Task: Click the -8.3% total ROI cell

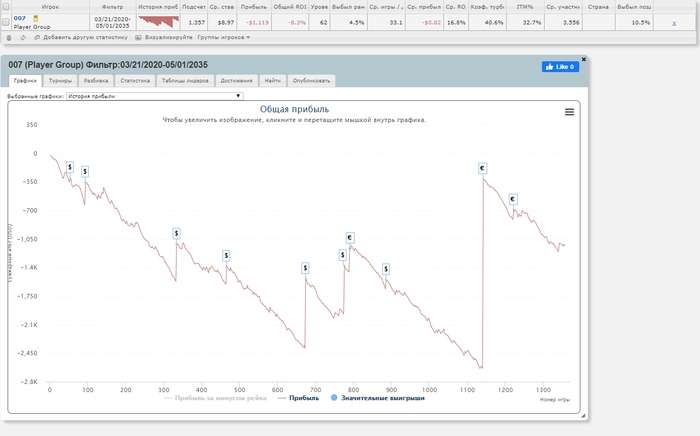Action: click(290, 22)
